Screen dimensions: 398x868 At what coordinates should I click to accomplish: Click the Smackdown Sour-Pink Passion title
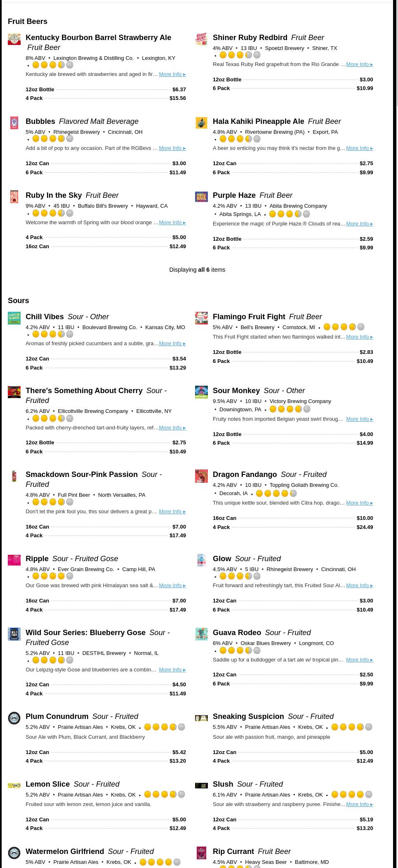tap(82, 474)
